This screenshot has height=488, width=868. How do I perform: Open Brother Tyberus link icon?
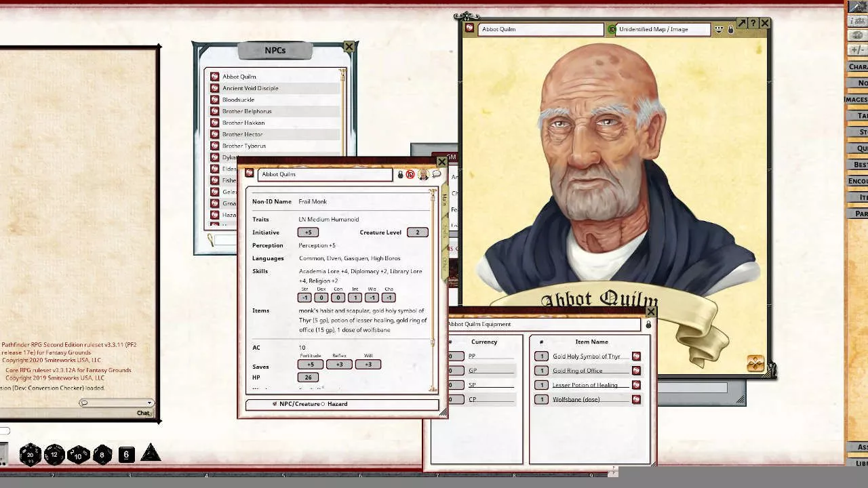[x=214, y=146]
